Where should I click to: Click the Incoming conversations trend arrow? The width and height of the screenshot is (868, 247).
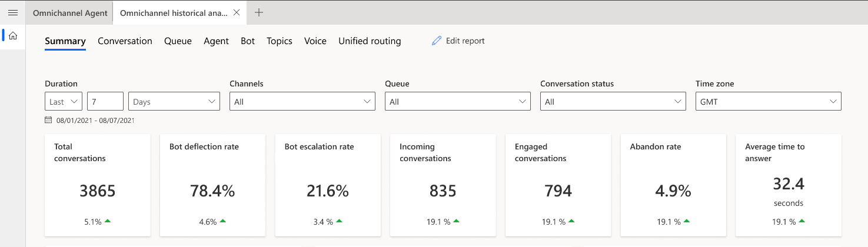click(457, 221)
